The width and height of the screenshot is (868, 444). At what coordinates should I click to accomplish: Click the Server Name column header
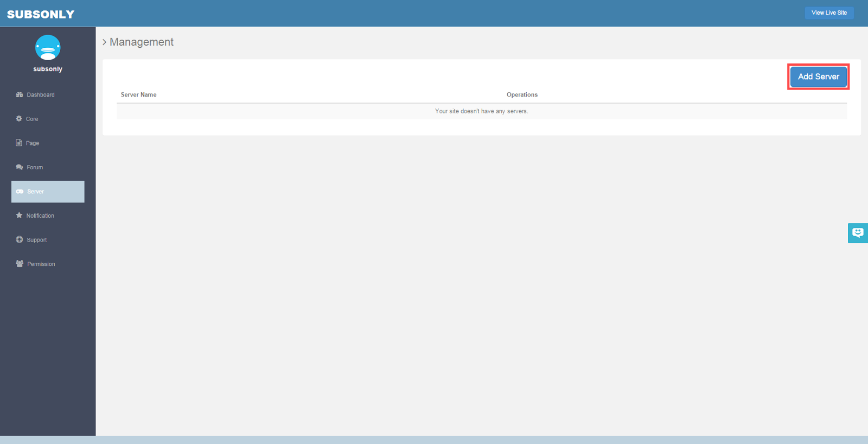[138, 94]
